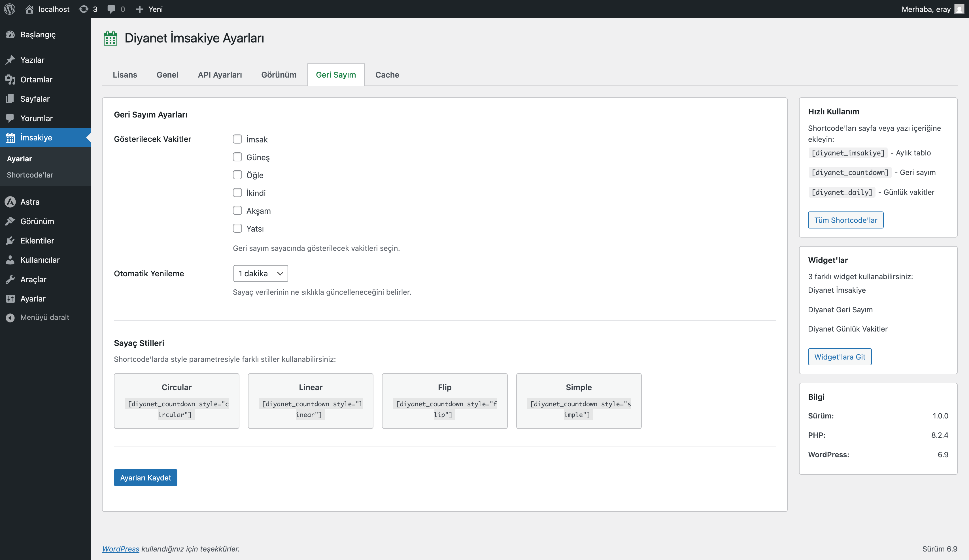Switch to the Cache tab
The height and width of the screenshot is (560, 969).
coord(387,74)
